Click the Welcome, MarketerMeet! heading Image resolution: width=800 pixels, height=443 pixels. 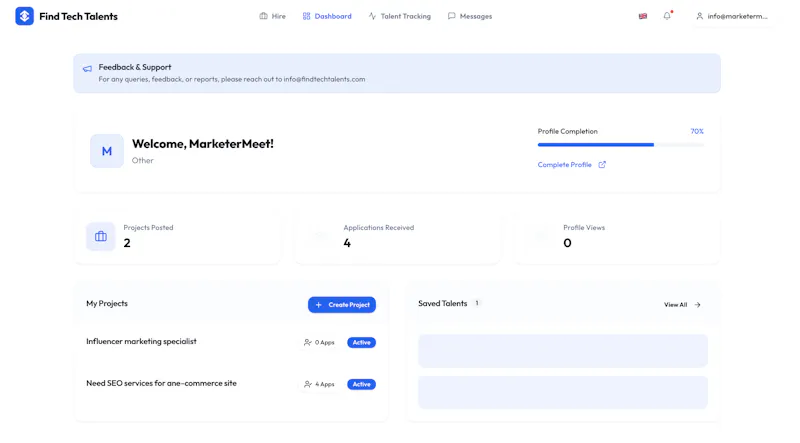click(203, 144)
